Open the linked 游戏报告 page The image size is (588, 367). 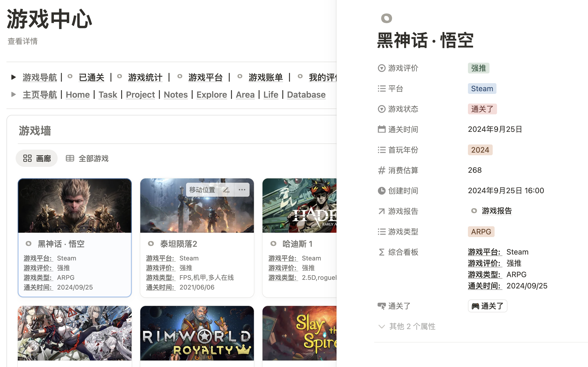pos(496,211)
